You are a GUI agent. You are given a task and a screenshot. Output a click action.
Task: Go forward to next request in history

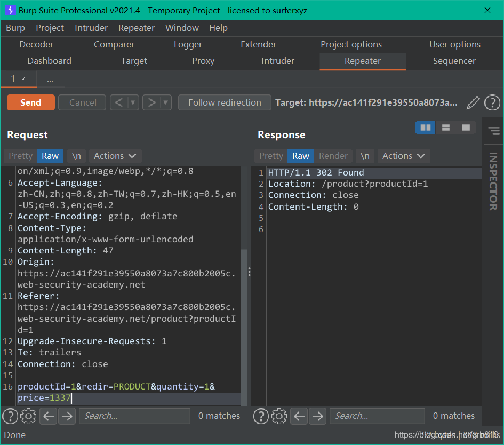151,102
